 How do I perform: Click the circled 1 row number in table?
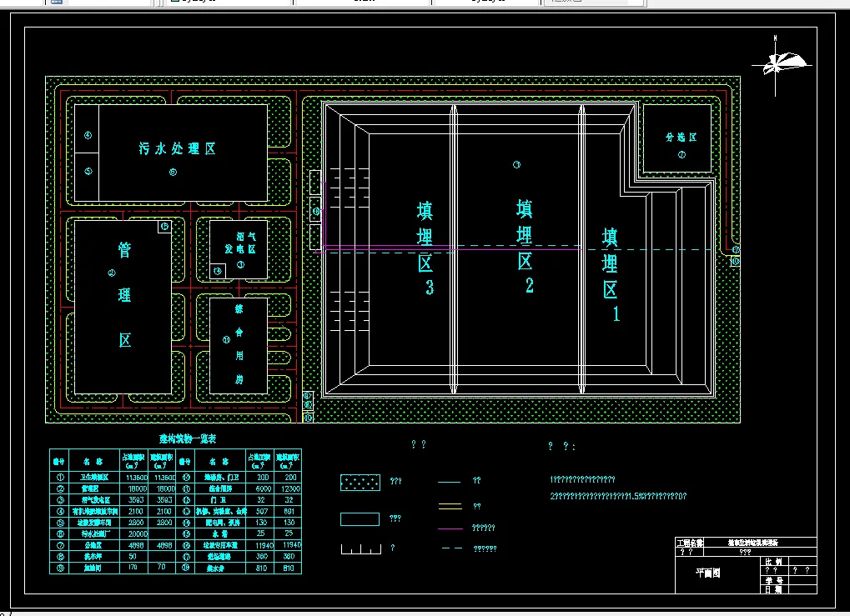coord(59,478)
